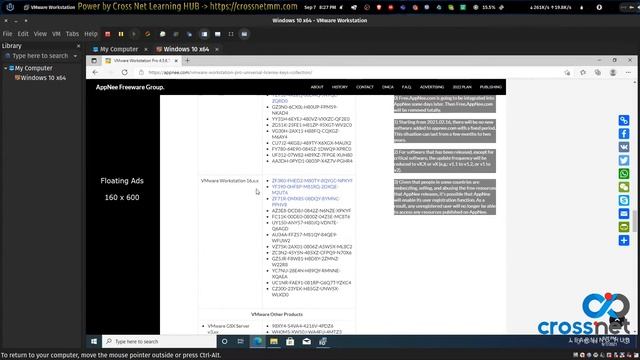Click the unity mode toolbar icon
This screenshot has width=640, height=360.
click(244, 34)
